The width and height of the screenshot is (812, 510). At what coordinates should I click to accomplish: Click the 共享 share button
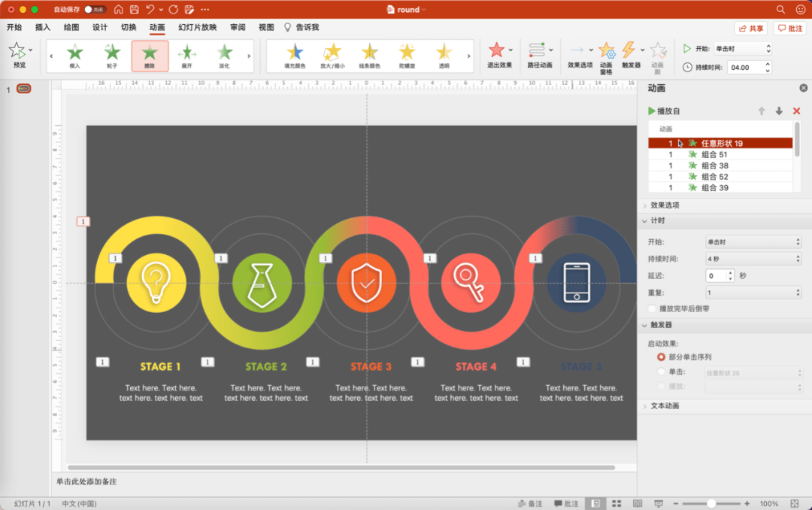point(751,29)
